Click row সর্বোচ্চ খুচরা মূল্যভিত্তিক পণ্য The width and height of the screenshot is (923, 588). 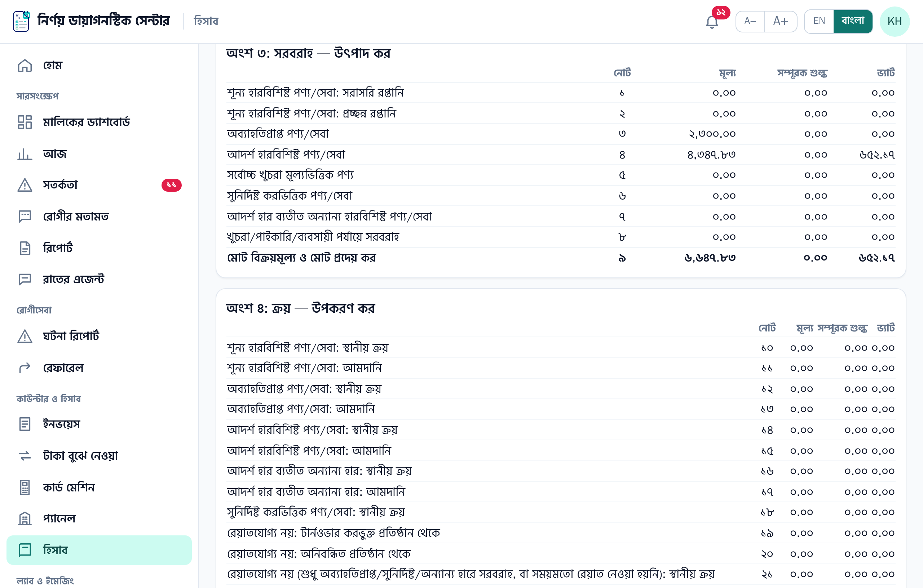[x=561, y=175]
